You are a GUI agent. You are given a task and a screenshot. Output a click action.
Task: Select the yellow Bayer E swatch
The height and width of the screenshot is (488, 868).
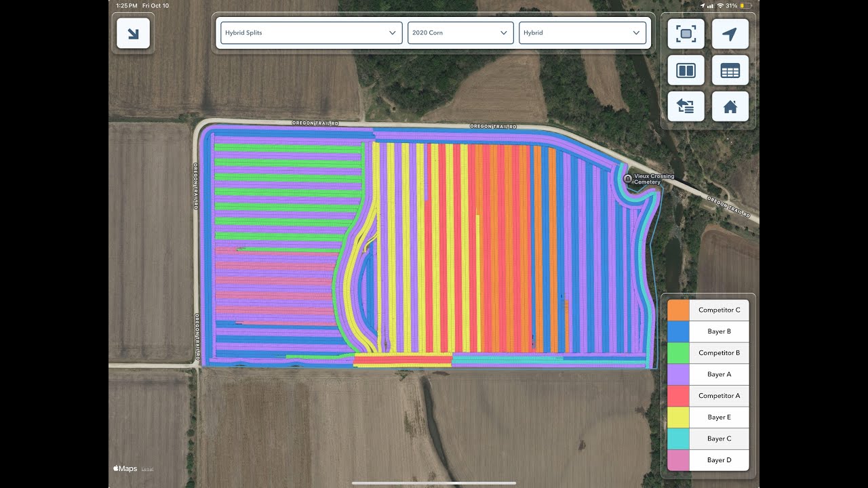tap(678, 417)
